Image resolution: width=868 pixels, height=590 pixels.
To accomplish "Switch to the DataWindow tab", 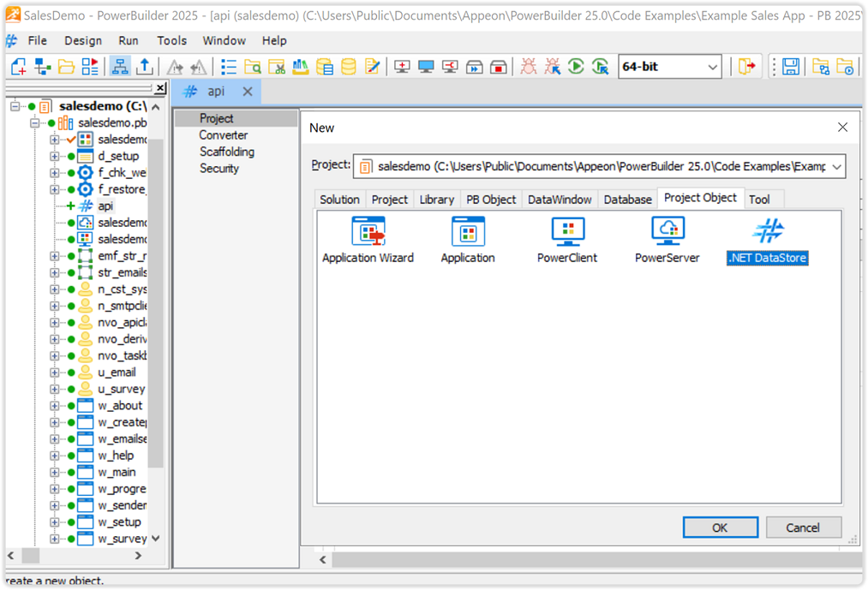I will coord(560,200).
